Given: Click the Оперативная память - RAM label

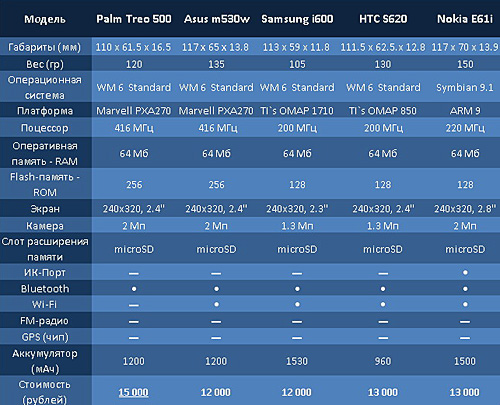Looking at the screenshot, I should click(x=45, y=153).
